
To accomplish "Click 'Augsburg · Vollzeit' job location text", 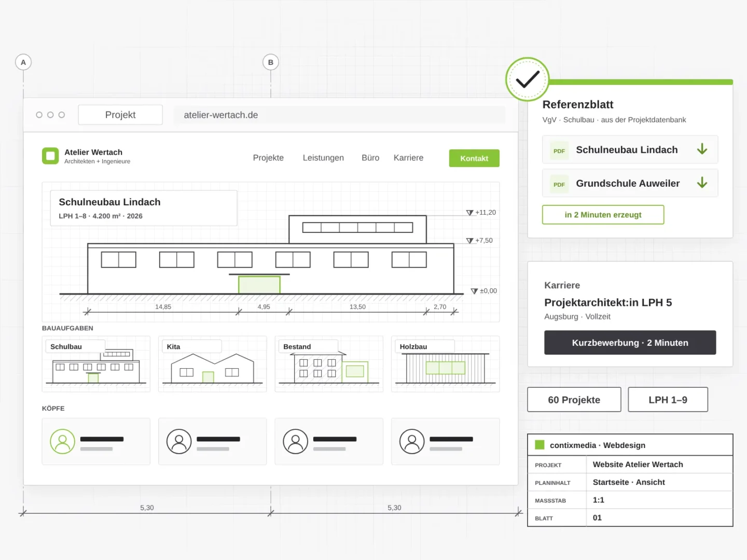I will tap(577, 316).
